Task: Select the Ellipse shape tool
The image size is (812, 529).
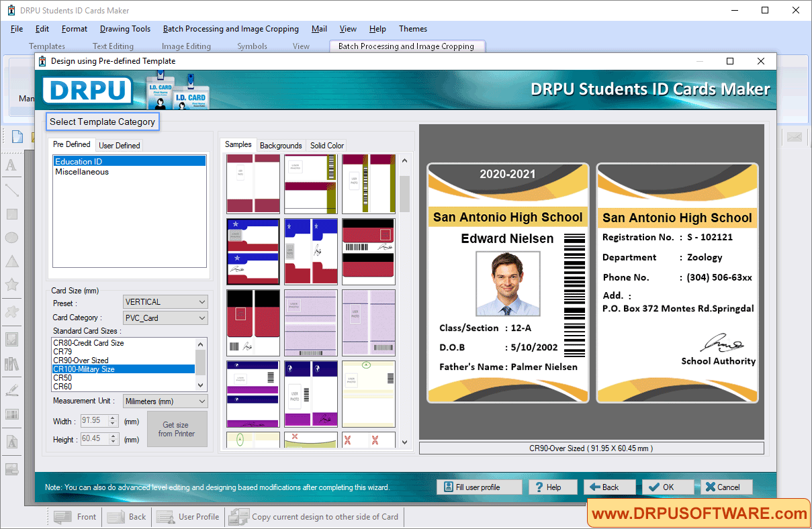Action: tap(11, 238)
